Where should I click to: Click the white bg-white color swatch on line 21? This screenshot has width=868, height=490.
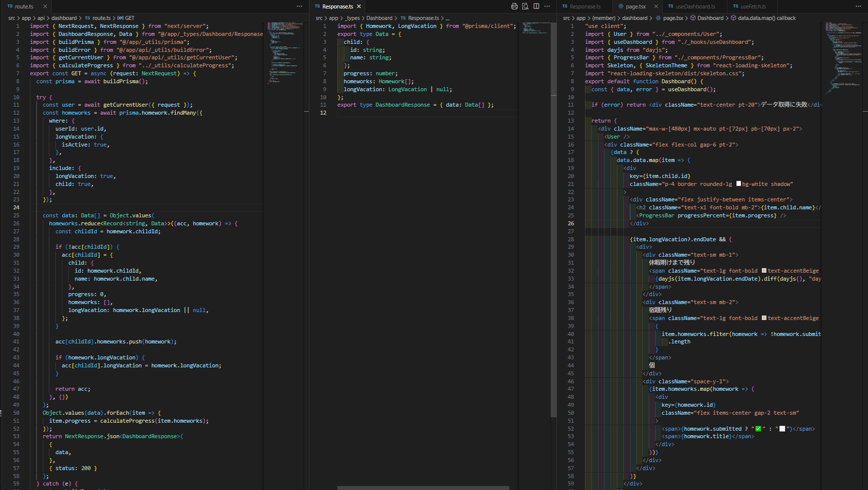(x=738, y=184)
